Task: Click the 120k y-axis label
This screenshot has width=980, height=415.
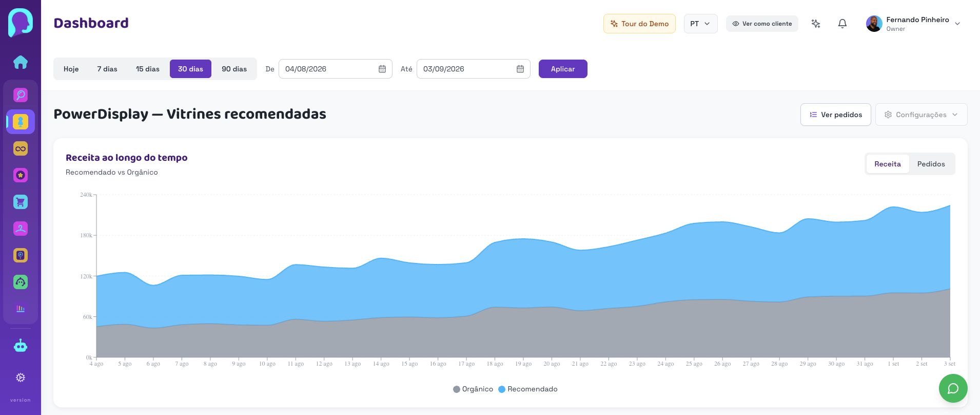Action: 86,276
